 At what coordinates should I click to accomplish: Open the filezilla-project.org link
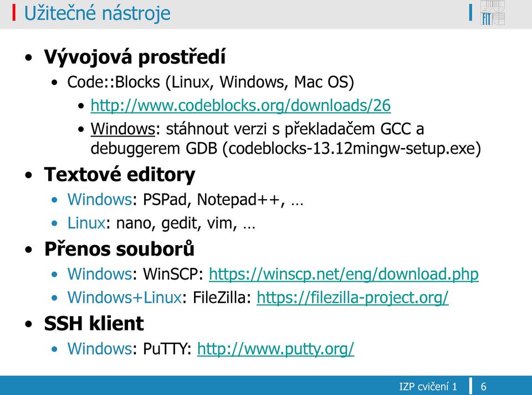pyautogui.click(x=352, y=297)
